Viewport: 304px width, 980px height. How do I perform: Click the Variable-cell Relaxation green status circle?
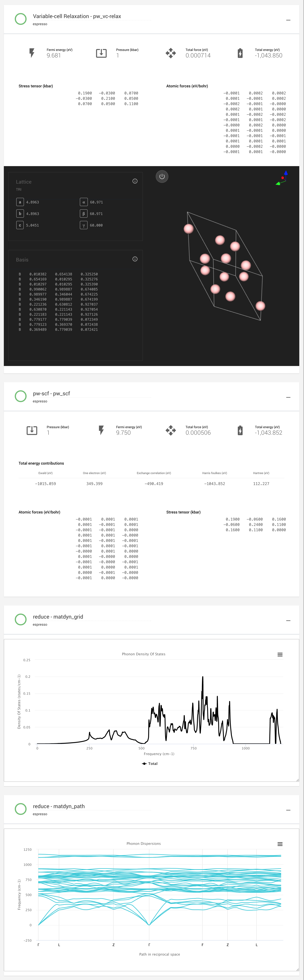point(21,19)
